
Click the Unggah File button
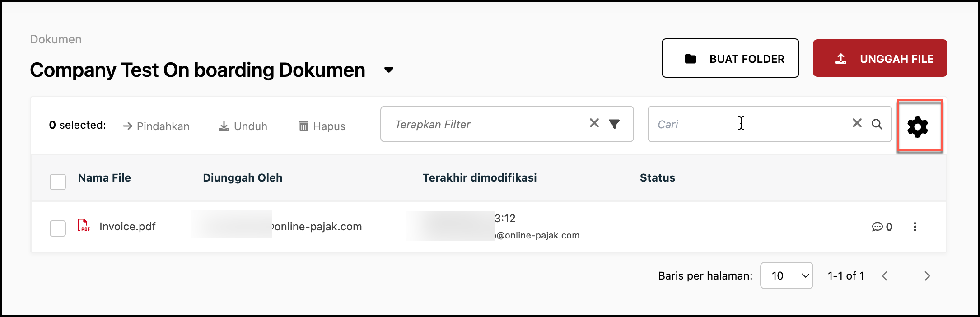click(880, 58)
